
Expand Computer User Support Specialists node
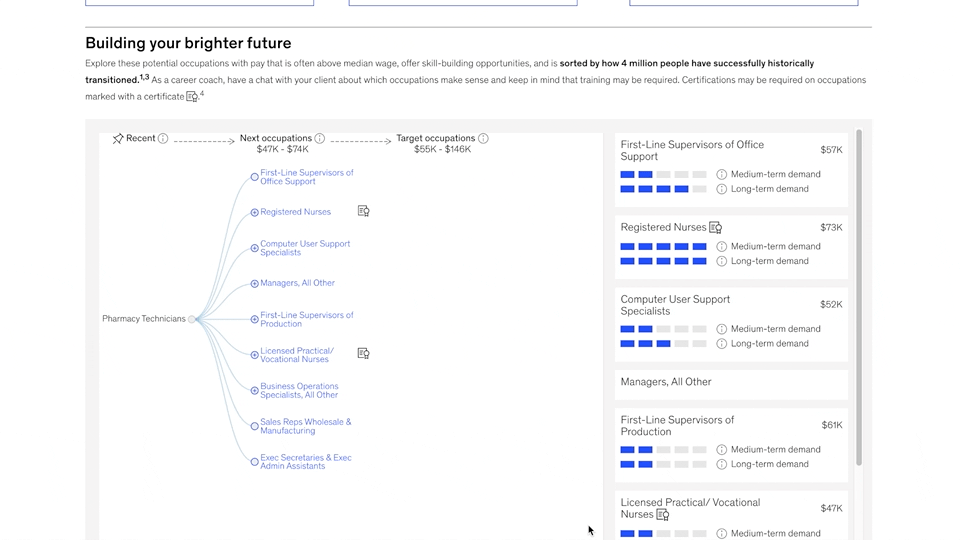[255, 248]
